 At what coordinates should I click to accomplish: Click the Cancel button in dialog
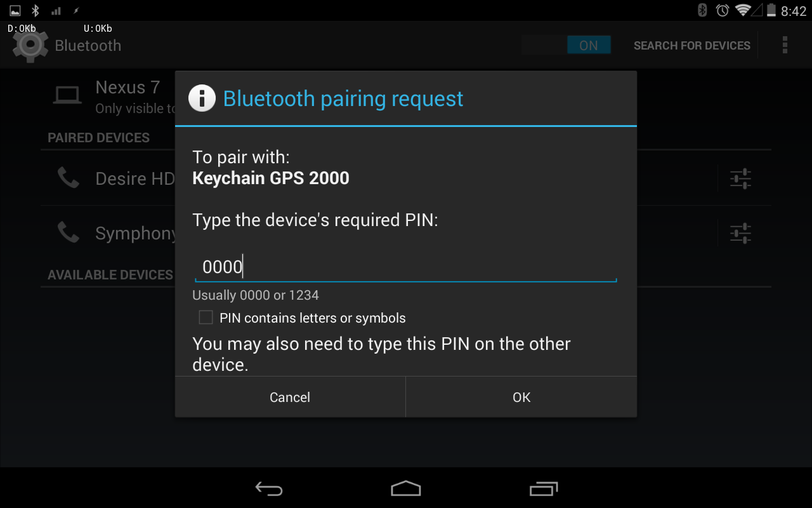coord(290,397)
